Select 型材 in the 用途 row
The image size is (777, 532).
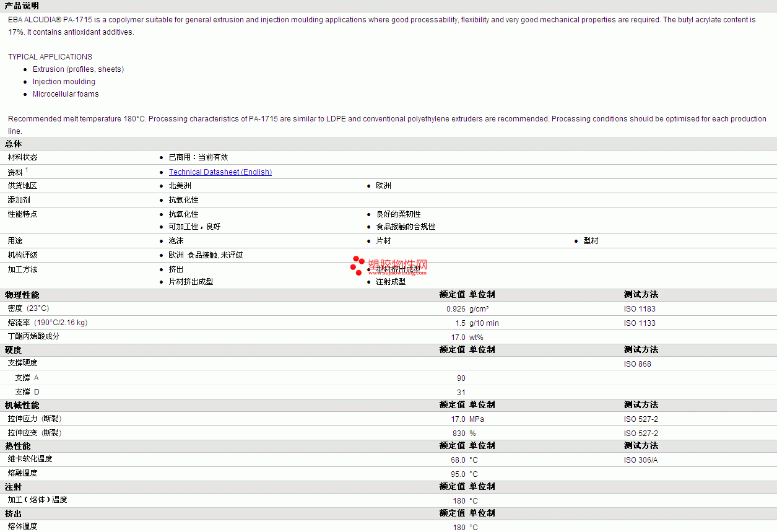591,241
